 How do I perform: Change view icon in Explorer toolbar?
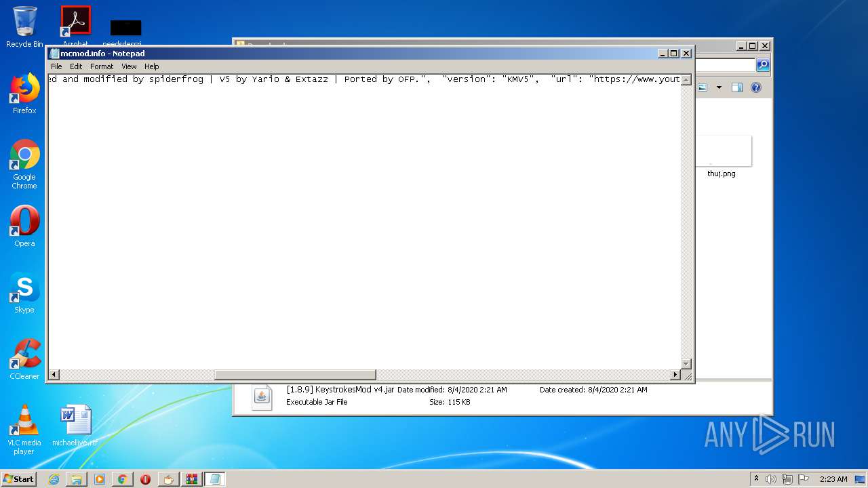(x=703, y=87)
